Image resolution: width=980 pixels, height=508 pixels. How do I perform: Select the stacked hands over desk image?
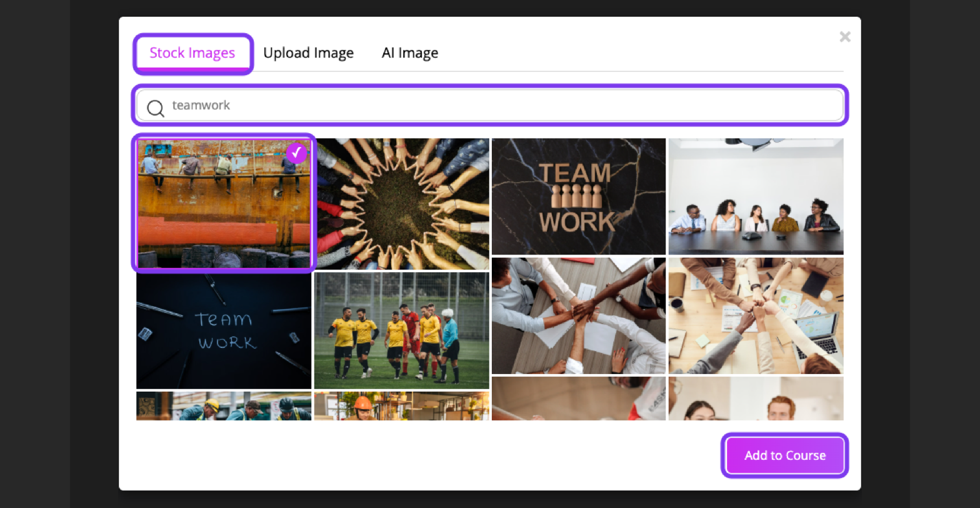point(579,316)
